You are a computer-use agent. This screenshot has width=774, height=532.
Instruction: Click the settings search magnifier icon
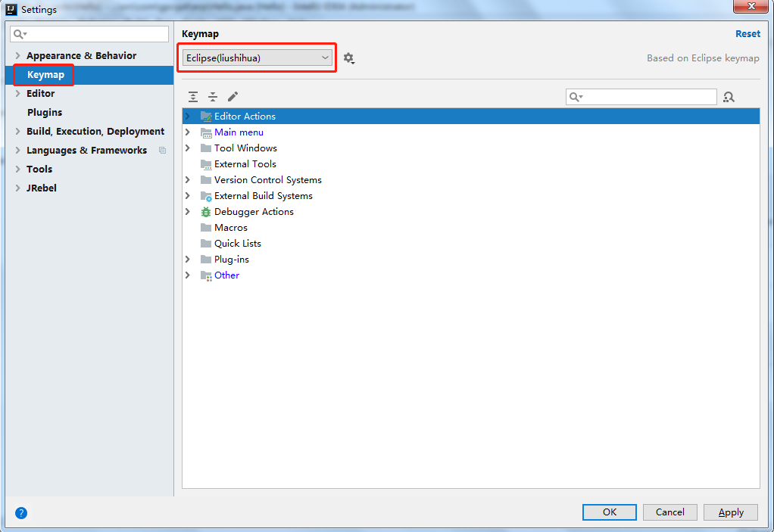tap(19, 34)
